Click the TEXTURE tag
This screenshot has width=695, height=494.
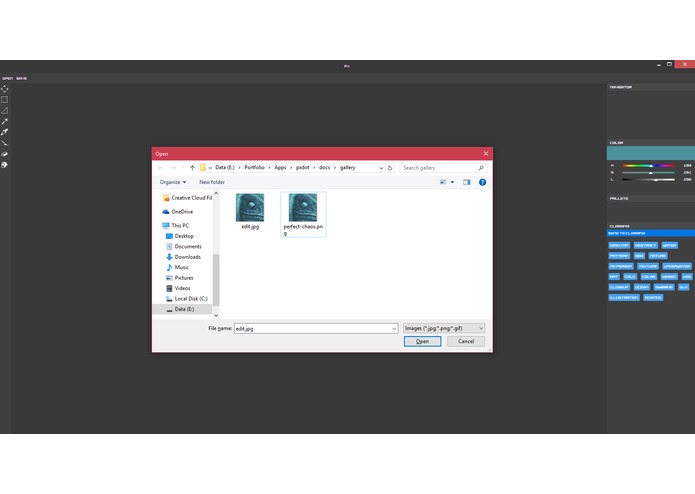point(648,266)
